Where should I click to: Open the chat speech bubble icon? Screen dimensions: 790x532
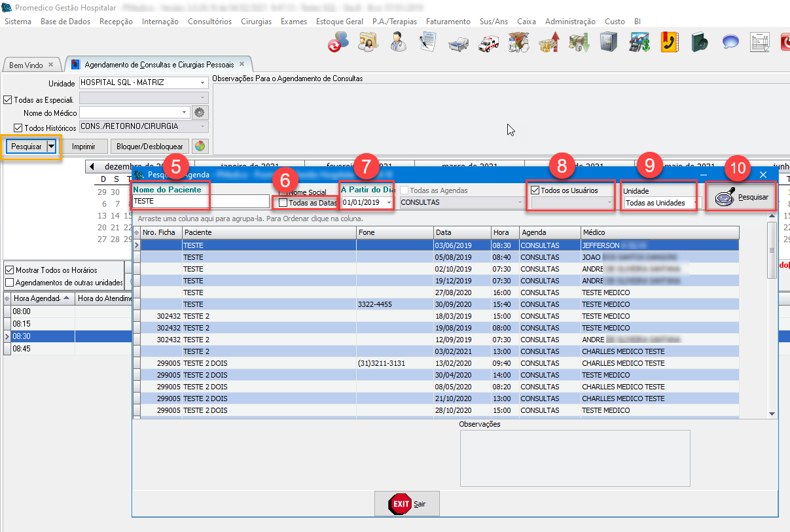(x=730, y=43)
